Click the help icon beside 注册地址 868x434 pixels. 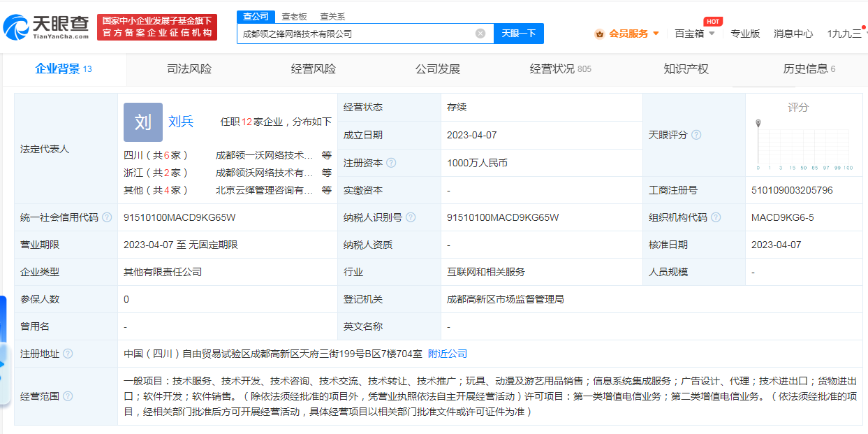(68, 354)
